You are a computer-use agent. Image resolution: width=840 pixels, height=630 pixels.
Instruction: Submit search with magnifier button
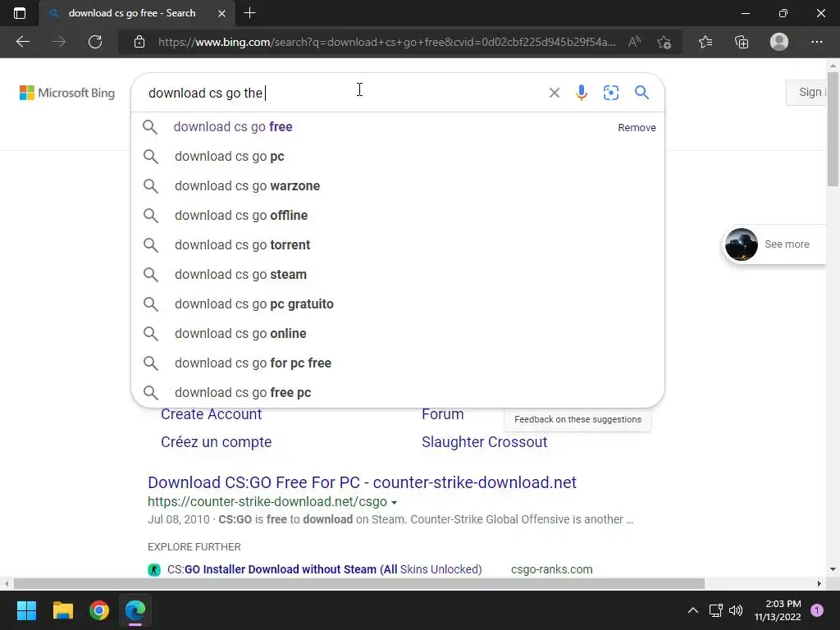(x=641, y=93)
